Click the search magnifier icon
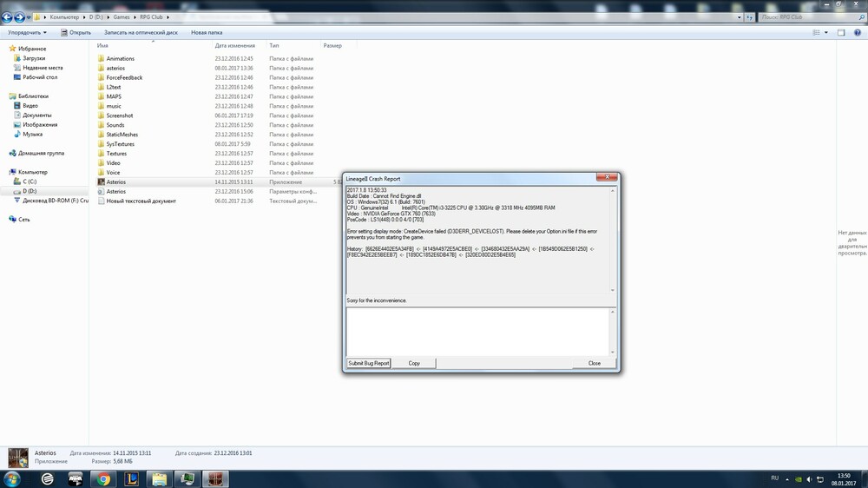Screen dimensions: 868x488 (x=862, y=17)
